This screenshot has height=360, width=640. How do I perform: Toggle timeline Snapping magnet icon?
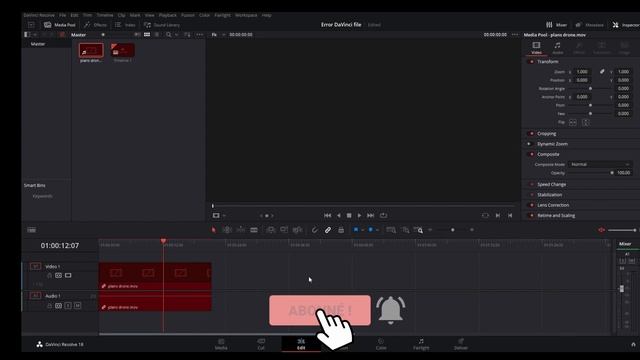tap(315, 230)
